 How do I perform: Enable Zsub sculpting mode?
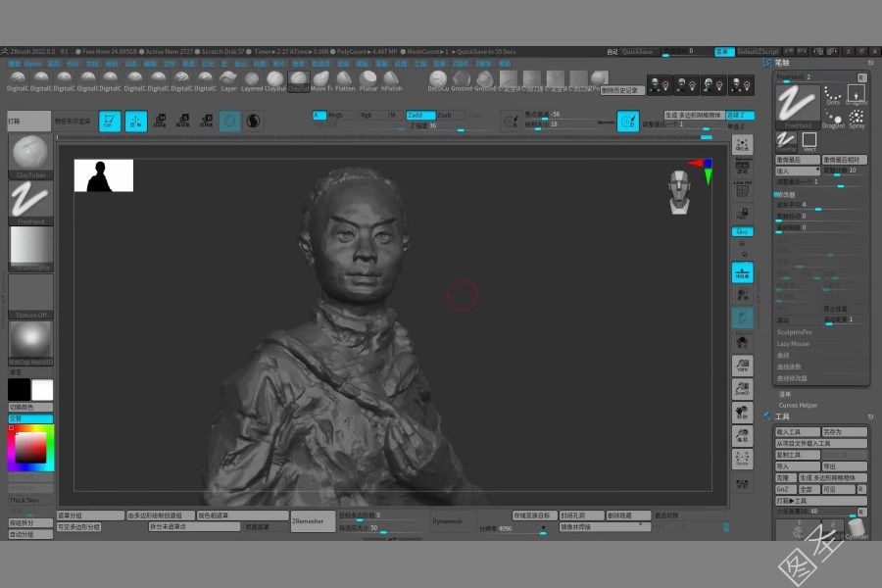pyautogui.click(x=451, y=115)
